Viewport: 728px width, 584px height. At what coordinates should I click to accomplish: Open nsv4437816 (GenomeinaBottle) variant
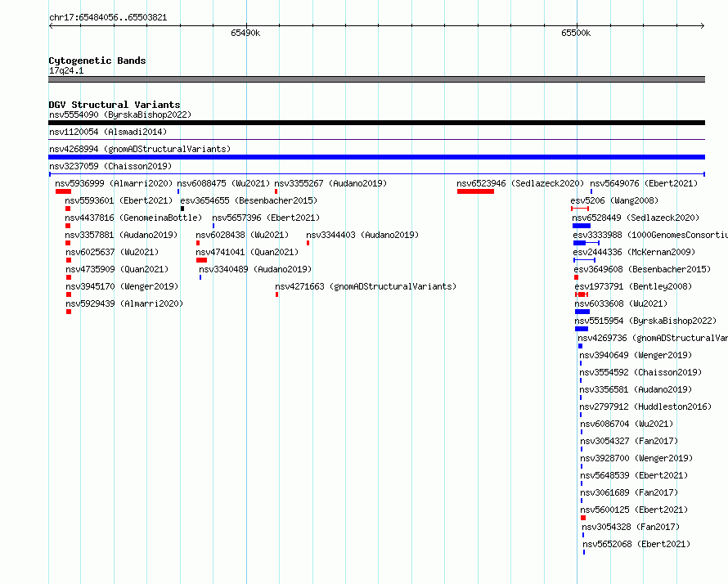click(133, 218)
